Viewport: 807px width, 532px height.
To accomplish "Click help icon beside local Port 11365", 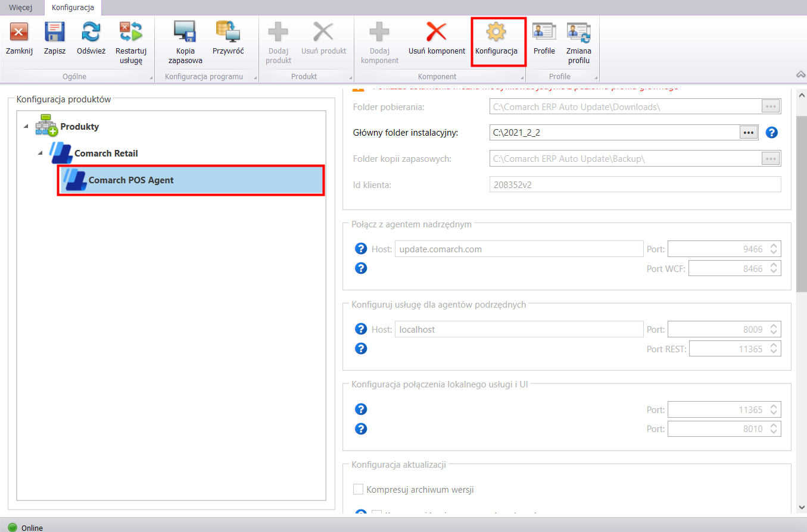I will click(360, 409).
